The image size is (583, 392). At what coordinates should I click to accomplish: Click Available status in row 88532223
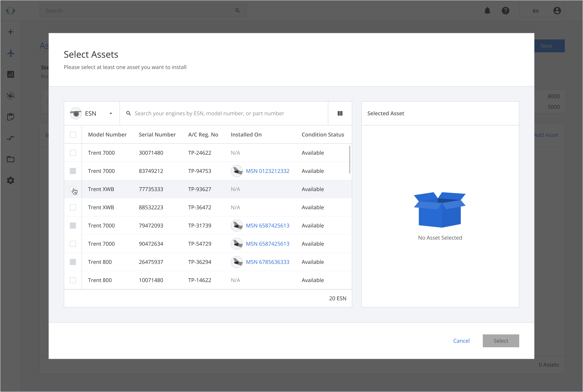pyautogui.click(x=313, y=208)
